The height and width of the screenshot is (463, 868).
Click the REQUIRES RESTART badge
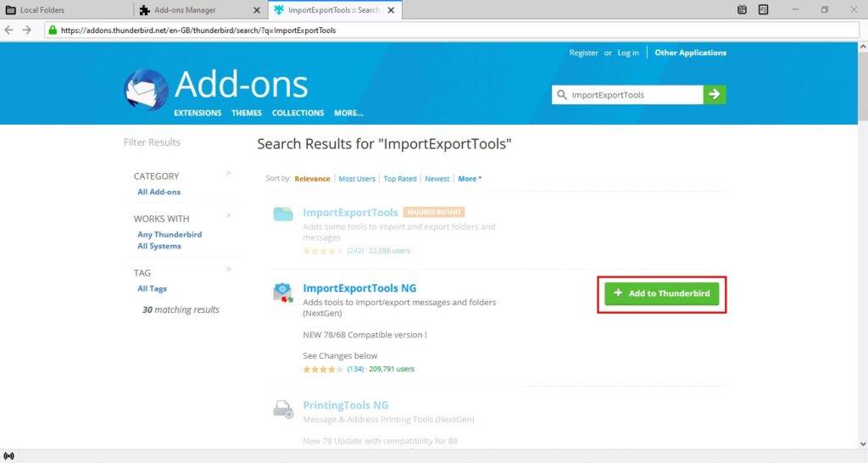434,212
